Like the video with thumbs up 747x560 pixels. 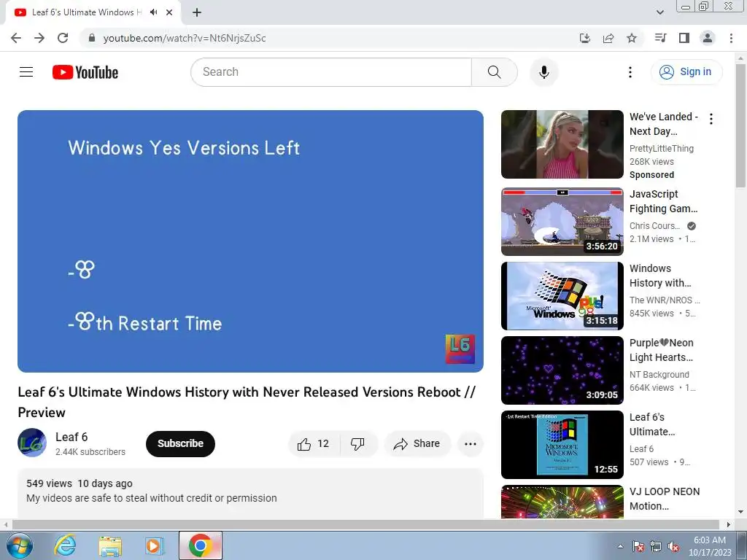[314, 444]
